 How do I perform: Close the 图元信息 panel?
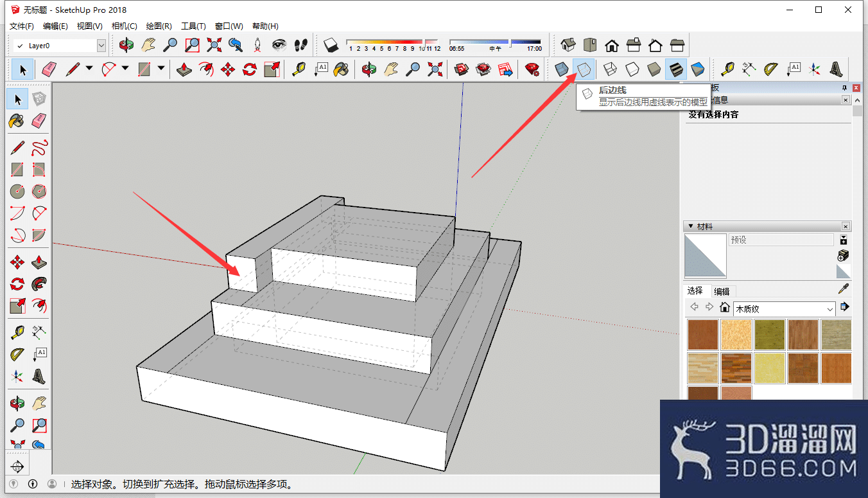pos(846,100)
